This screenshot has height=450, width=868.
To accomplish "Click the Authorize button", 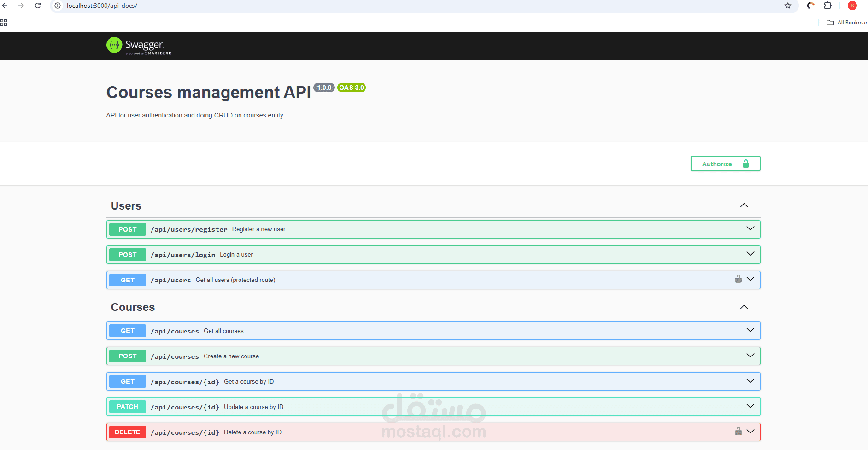I will point(725,164).
